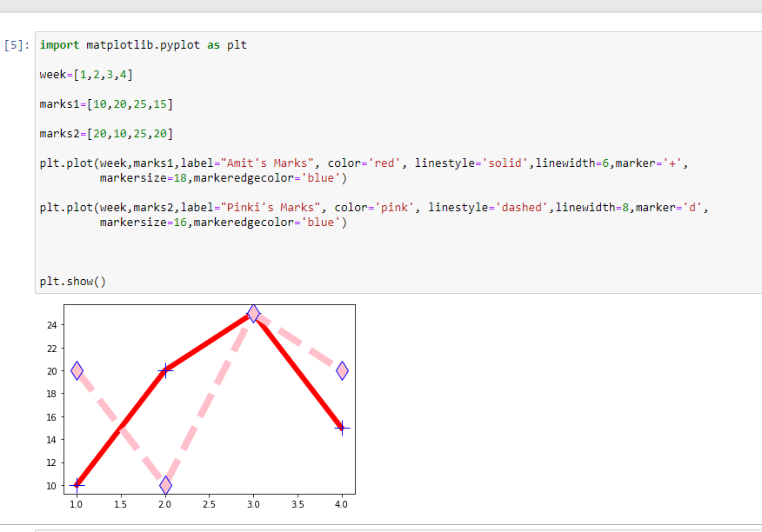The width and height of the screenshot is (762, 532).
Task: Click the blue plus marker at week 4.0
Action: coord(342,428)
